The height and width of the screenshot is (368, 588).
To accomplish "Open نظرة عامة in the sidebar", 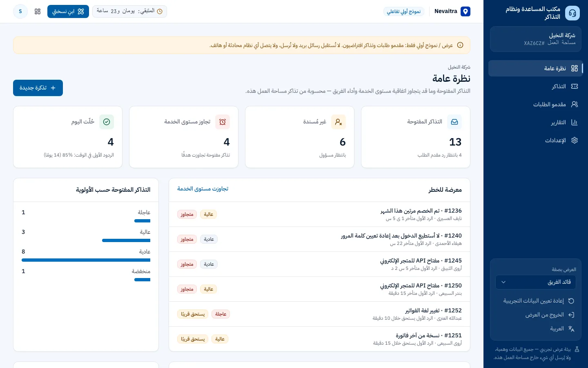I will click(536, 68).
